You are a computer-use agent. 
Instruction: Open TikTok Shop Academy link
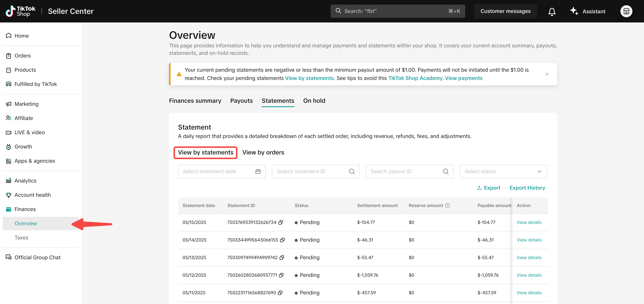(415, 78)
